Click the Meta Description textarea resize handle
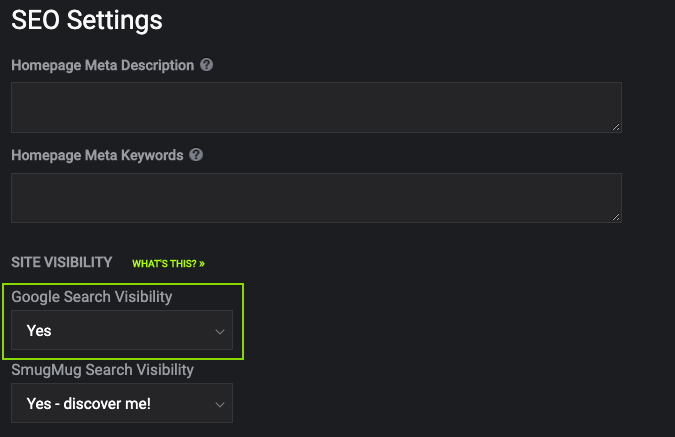The width and height of the screenshot is (675, 437). (x=616, y=127)
